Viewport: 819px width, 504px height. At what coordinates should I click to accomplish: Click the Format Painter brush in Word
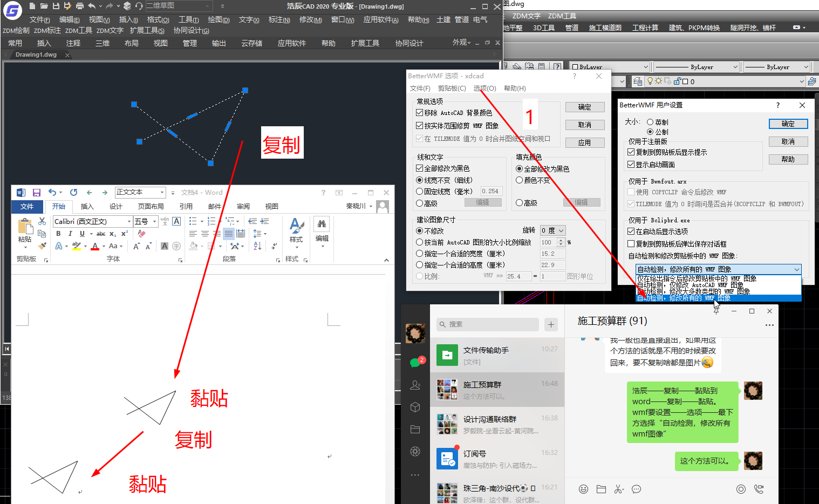click(42, 246)
